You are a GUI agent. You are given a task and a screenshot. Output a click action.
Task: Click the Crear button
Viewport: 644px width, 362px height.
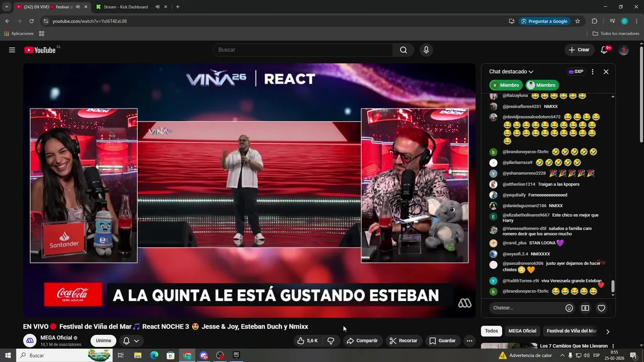579,50
